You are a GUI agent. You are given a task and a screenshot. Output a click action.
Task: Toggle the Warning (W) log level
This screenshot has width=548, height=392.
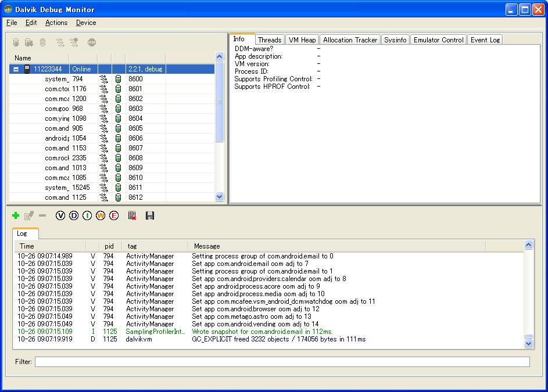coord(101,216)
